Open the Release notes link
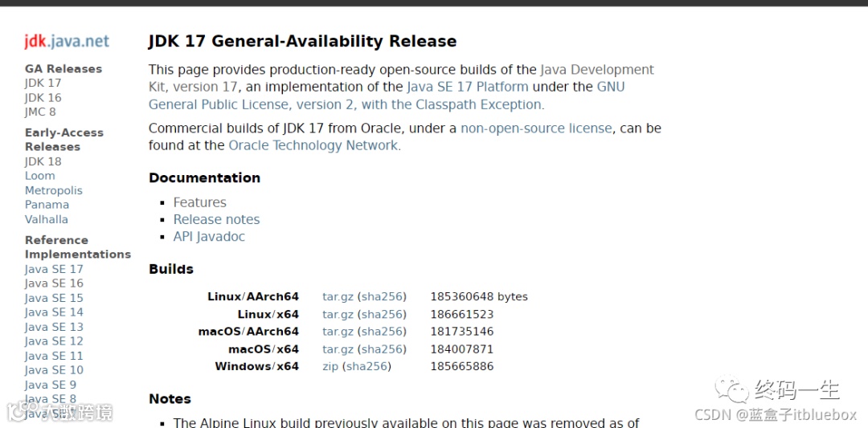Screen dimensions: 868x428 (216, 219)
